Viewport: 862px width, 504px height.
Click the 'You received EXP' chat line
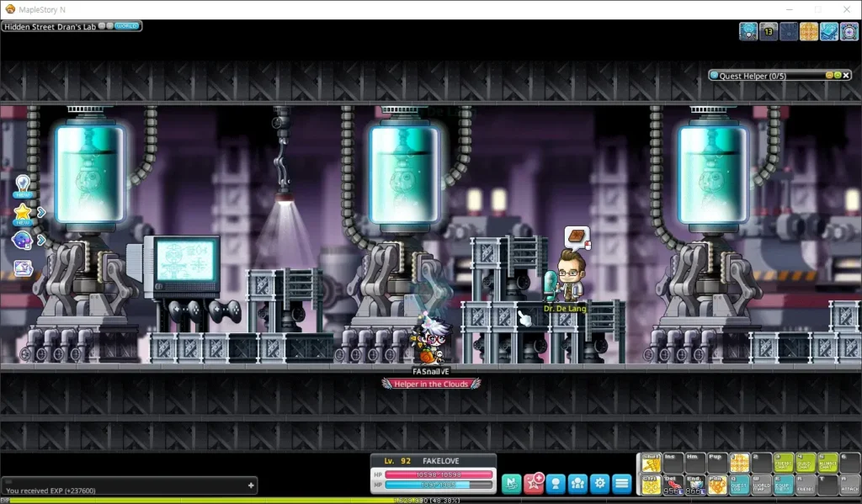51,491
